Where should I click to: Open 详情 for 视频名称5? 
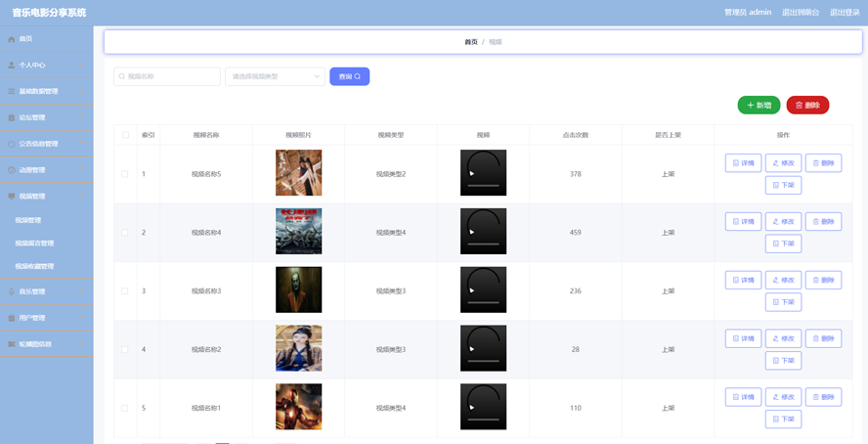744,163
